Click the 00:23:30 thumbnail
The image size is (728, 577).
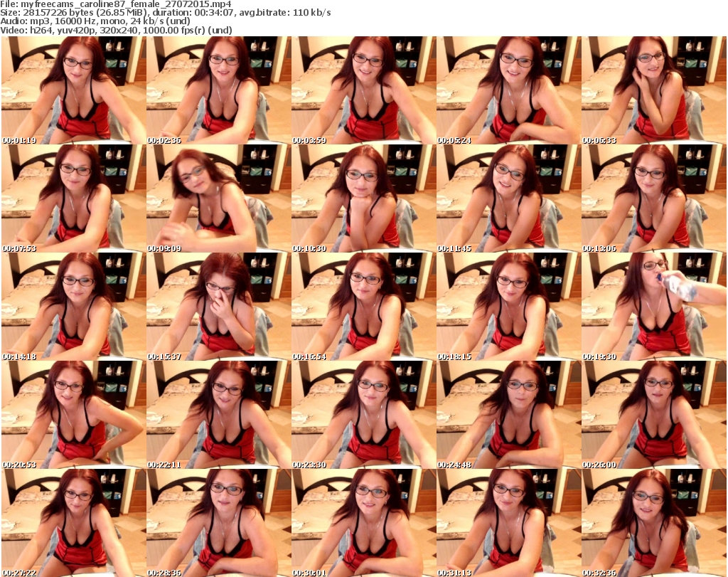click(363, 415)
